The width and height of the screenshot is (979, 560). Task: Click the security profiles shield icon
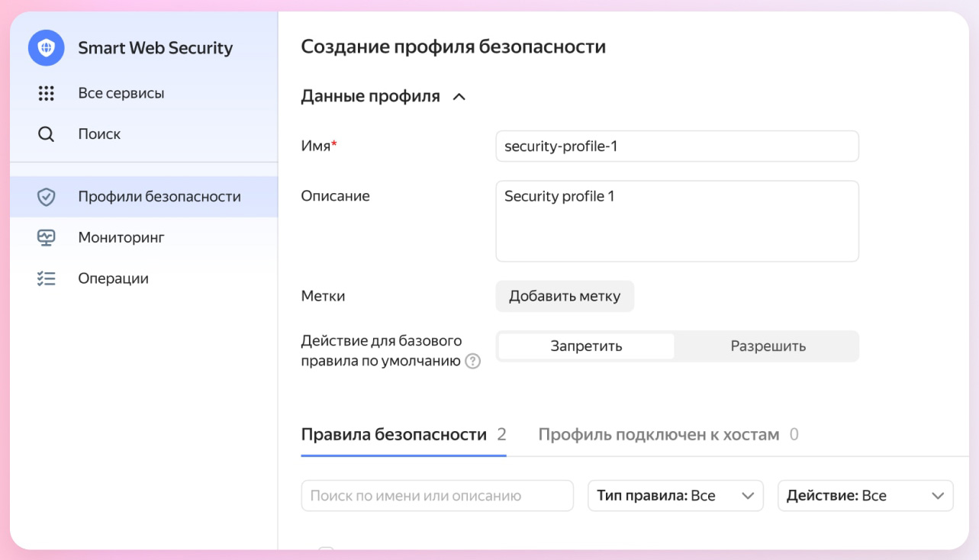click(47, 197)
